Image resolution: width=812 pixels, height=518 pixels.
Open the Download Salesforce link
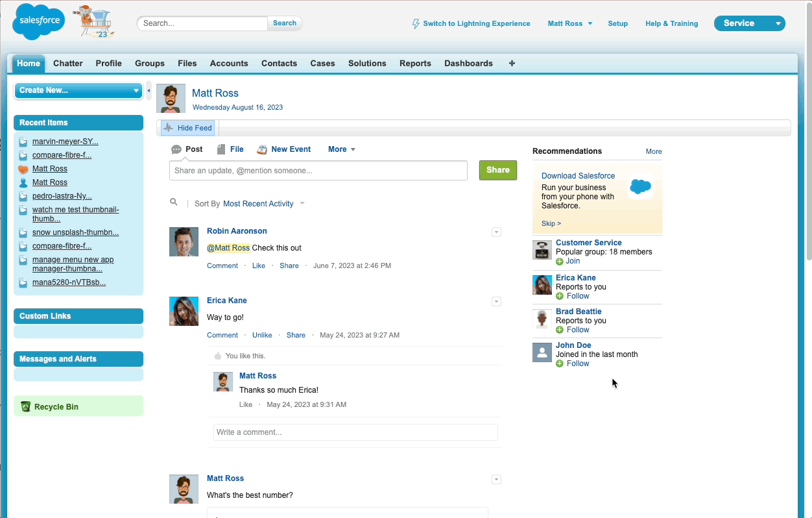(579, 176)
